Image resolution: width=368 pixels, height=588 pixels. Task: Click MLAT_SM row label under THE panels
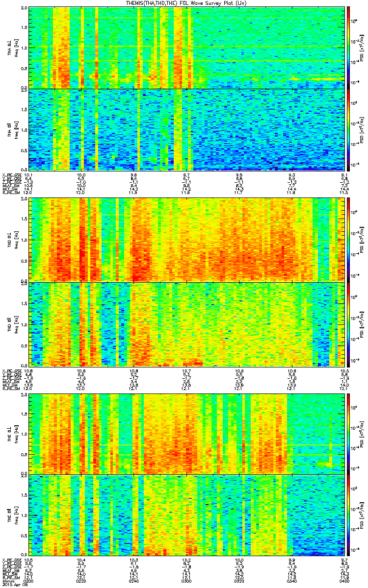(11, 571)
